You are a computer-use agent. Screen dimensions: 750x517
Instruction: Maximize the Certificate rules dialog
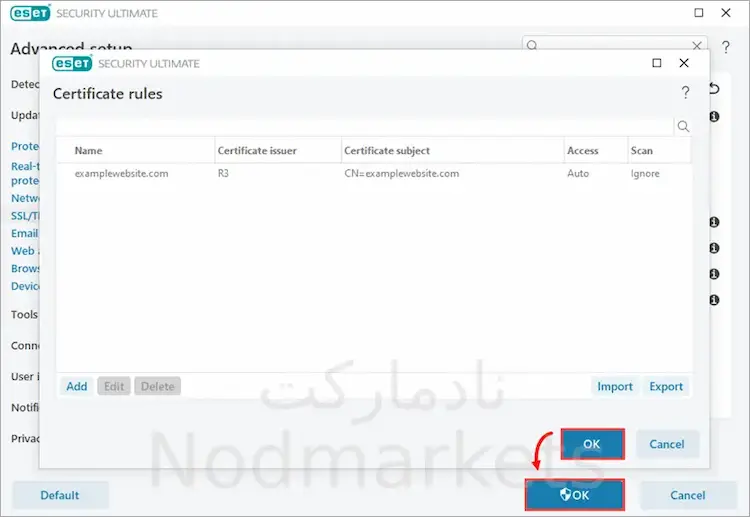pos(657,63)
